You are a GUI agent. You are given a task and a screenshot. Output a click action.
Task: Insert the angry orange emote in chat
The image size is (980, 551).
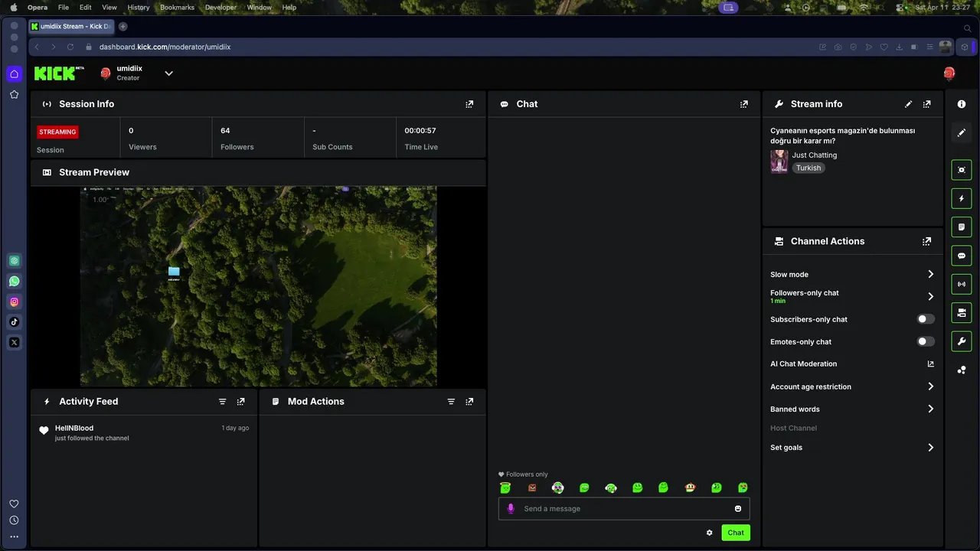(532, 487)
